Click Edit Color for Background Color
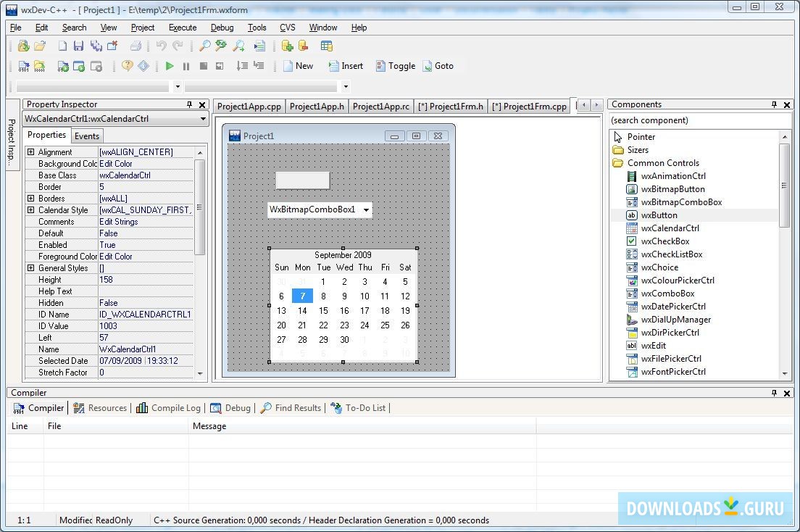This screenshot has width=800, height=532. point(116,164)
